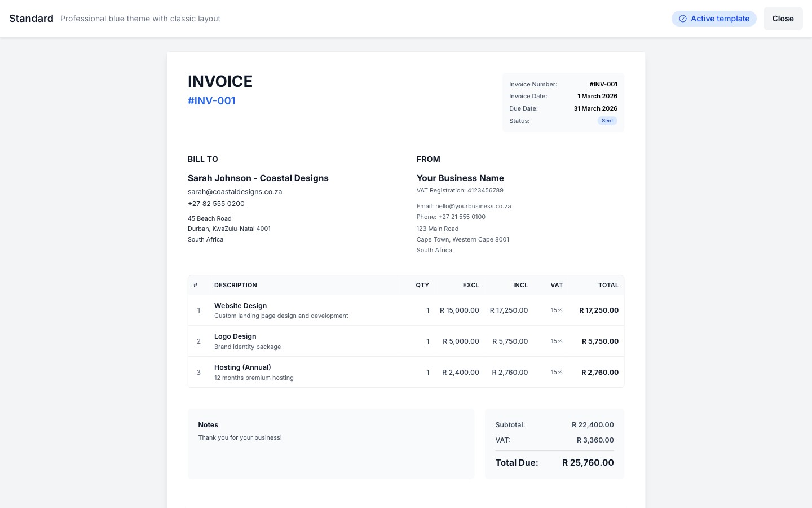Viewport: 812px width, 508px height.
Task: Click the TOTAL column header
Action: point(608,285)
